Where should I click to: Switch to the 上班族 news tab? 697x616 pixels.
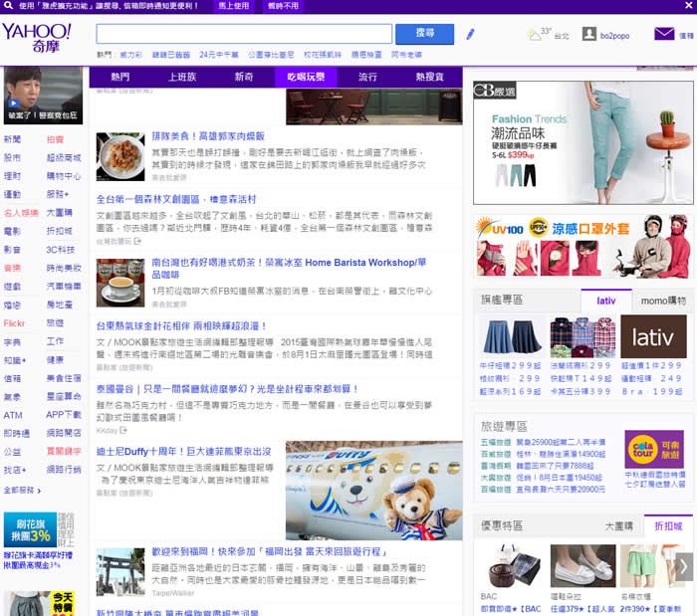(x=181, y=77)
